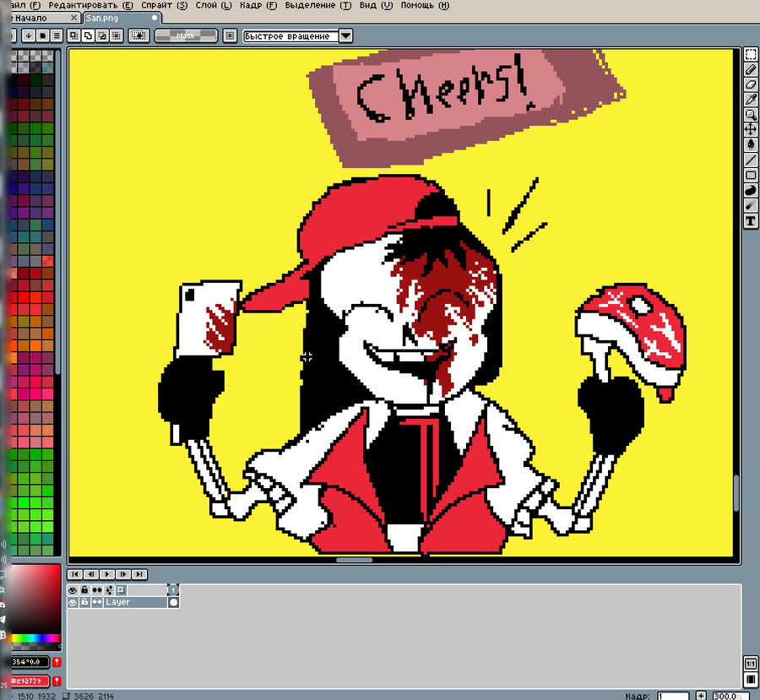This screenshot has width=760, height=700.
Task: Toggle visibility of all layers in header
Action: click(73, 590)
